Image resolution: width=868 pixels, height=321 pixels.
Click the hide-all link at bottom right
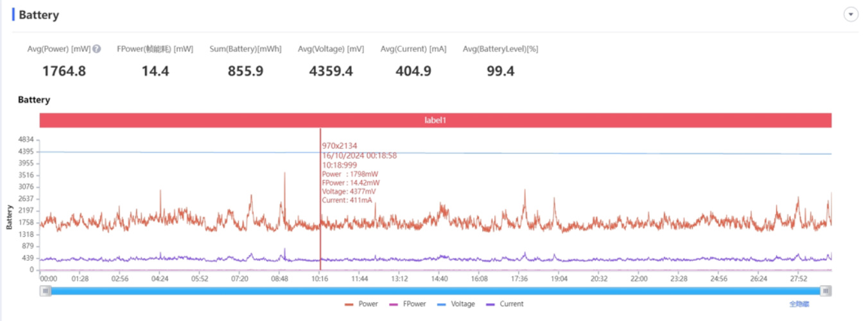[799, 304]
